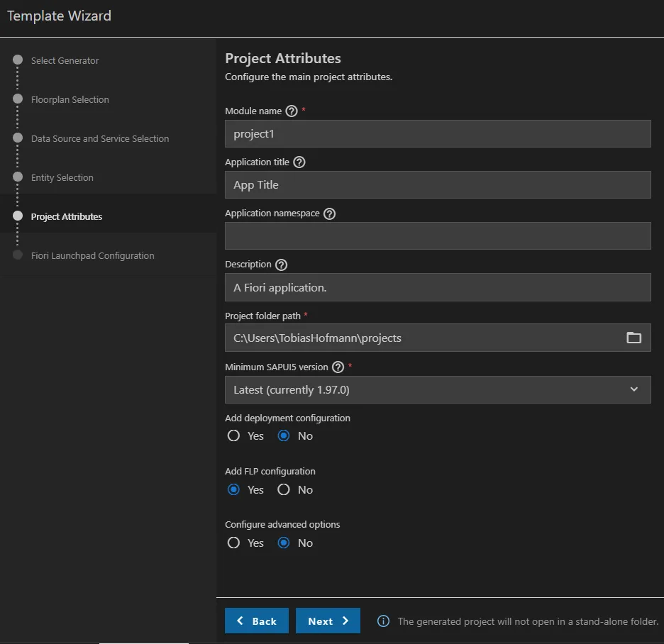The image size is (664, 644).
Task: Click the help icon next to Module name
Action: 292,111
